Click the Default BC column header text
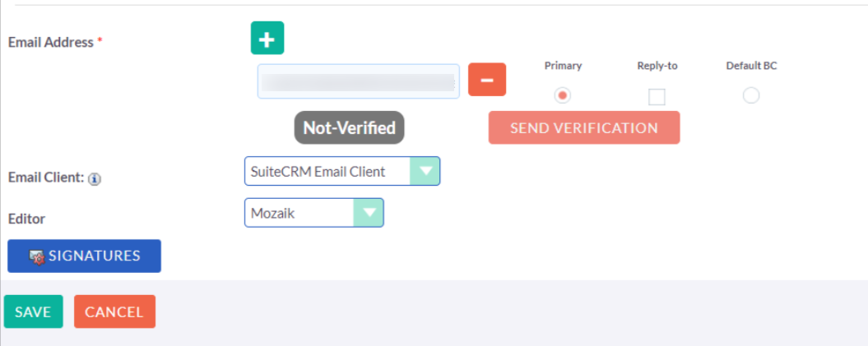This screenshot has width=868, height=346. click(x=751, y=66)
